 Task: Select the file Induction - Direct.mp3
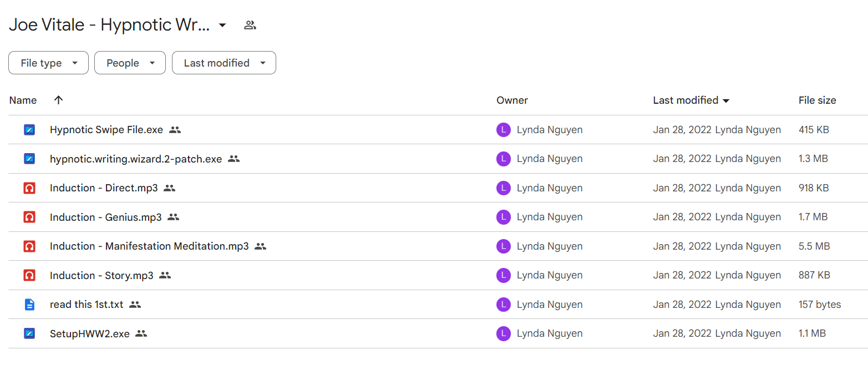click(x=104, y=188)
